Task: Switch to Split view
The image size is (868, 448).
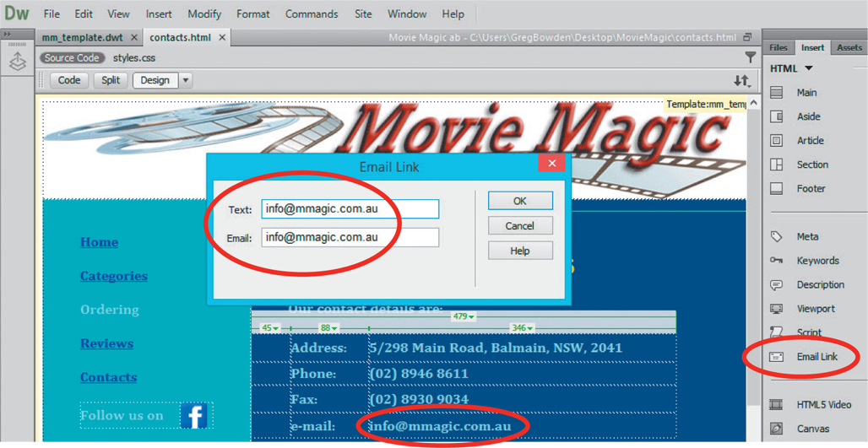Action: (111, 80)
